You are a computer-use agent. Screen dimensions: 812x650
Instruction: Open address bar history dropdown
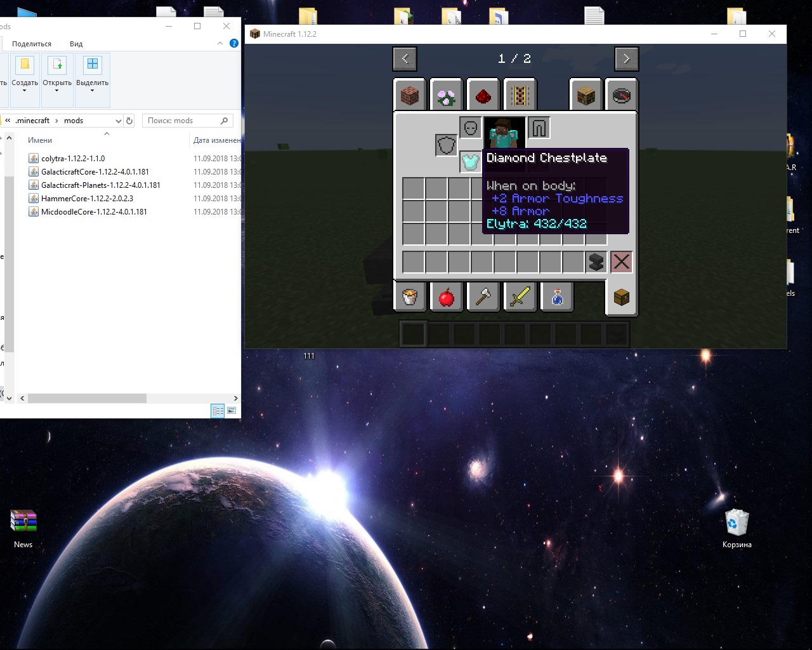(118, 121)
